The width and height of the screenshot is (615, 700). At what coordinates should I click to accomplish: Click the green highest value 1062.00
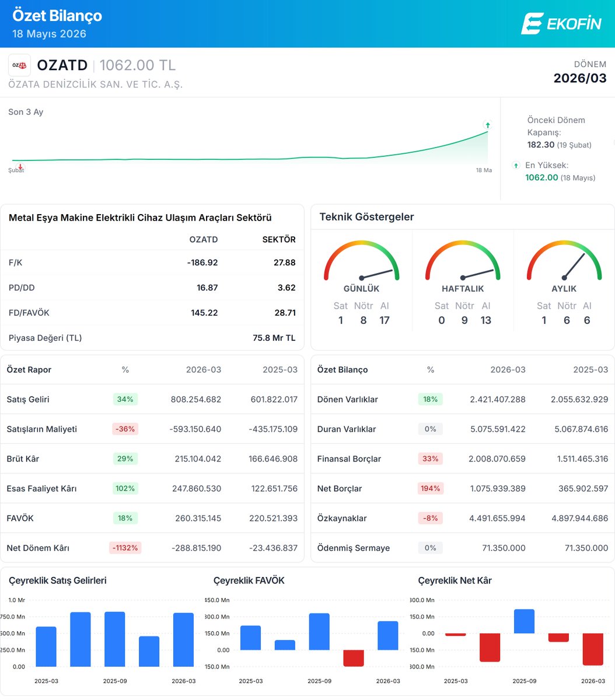point(541,177)
